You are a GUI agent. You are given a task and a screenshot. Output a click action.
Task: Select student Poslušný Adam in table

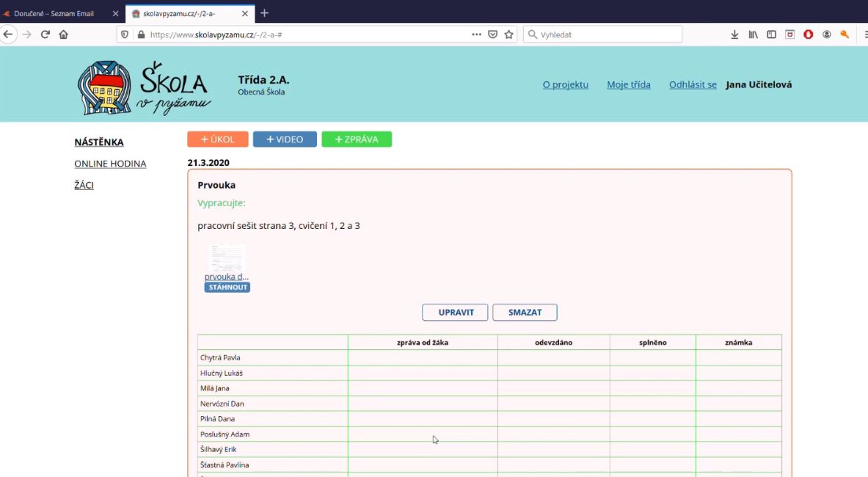click(x=225, y=434)
